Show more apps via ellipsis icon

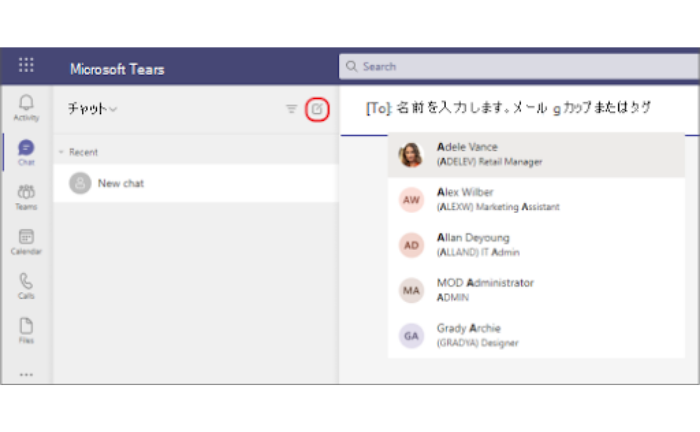26,375
